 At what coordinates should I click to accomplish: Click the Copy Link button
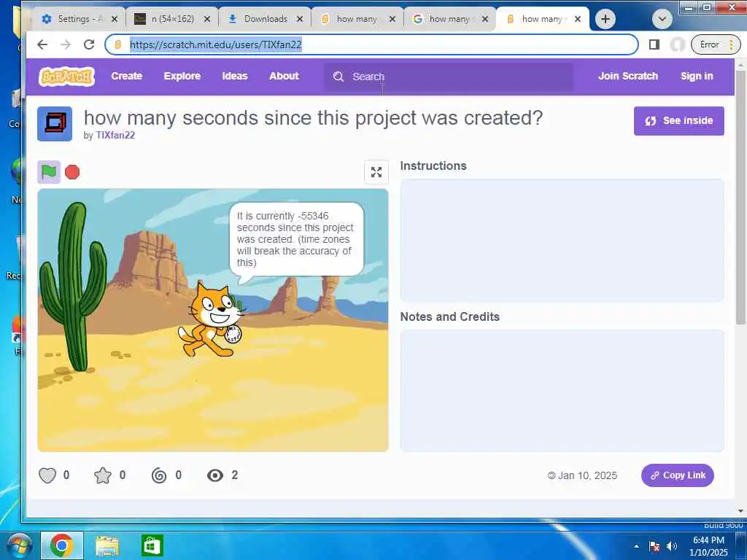click(x=678, y=475)
